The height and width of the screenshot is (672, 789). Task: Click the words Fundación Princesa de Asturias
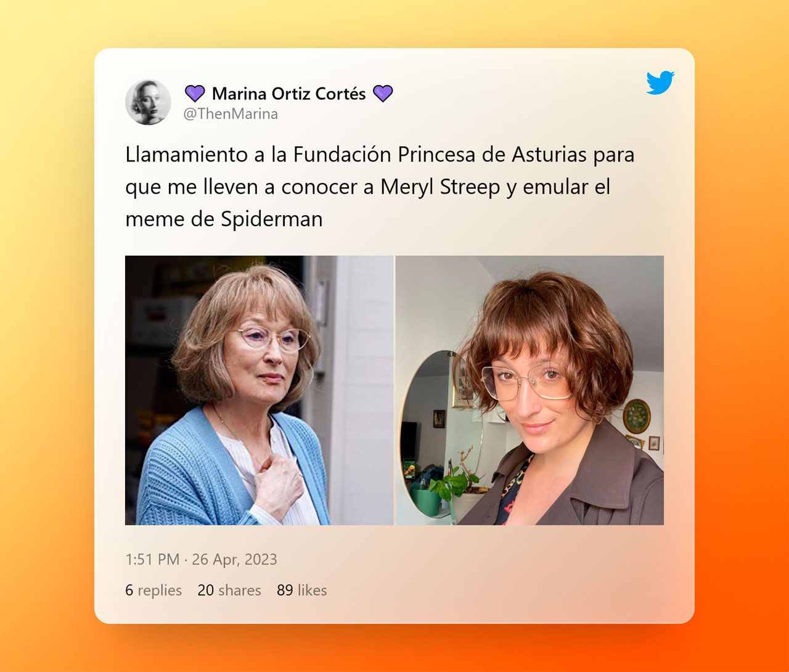point(439,154)
